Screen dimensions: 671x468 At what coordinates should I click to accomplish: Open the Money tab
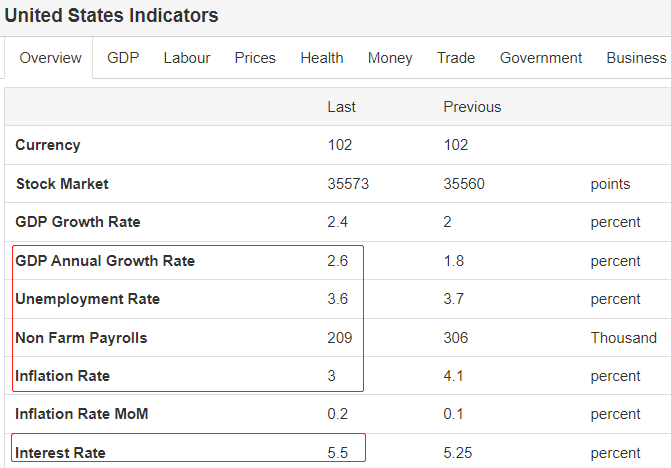click(390, 58)
